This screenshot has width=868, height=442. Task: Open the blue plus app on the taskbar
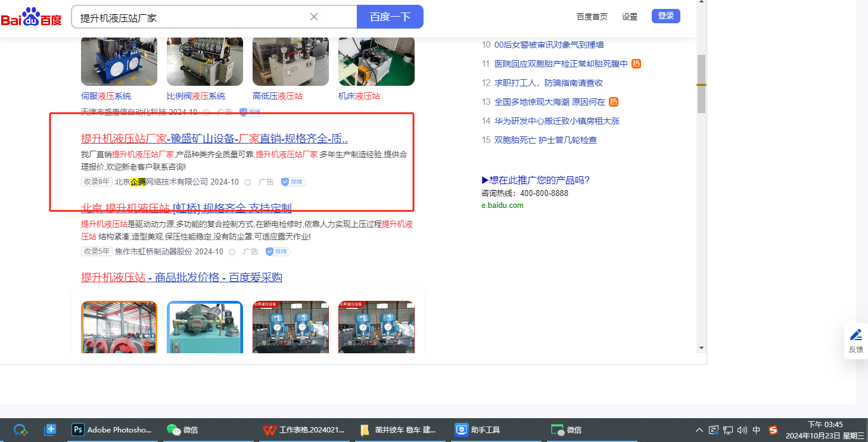pos(50,429)
